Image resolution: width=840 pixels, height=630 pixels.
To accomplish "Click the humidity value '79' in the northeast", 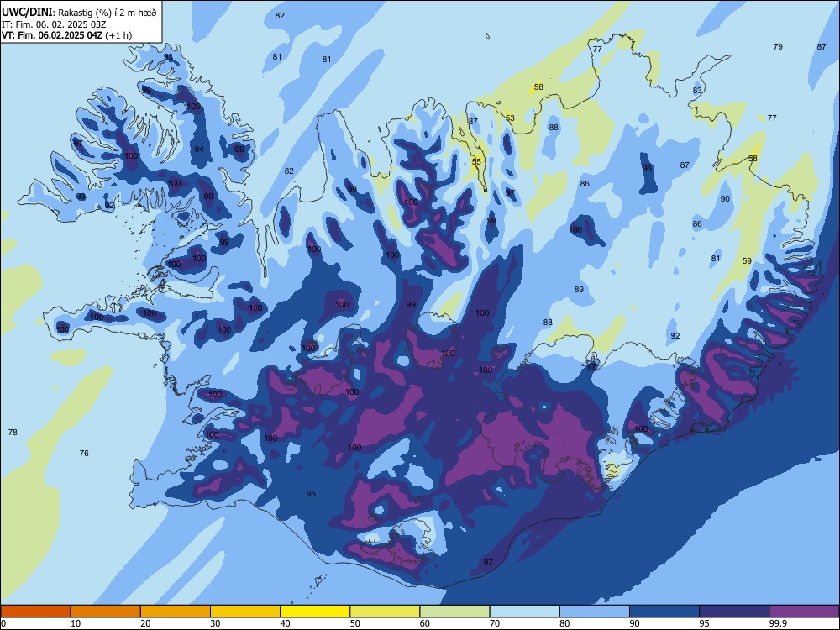I will click(x=778, y=46).
